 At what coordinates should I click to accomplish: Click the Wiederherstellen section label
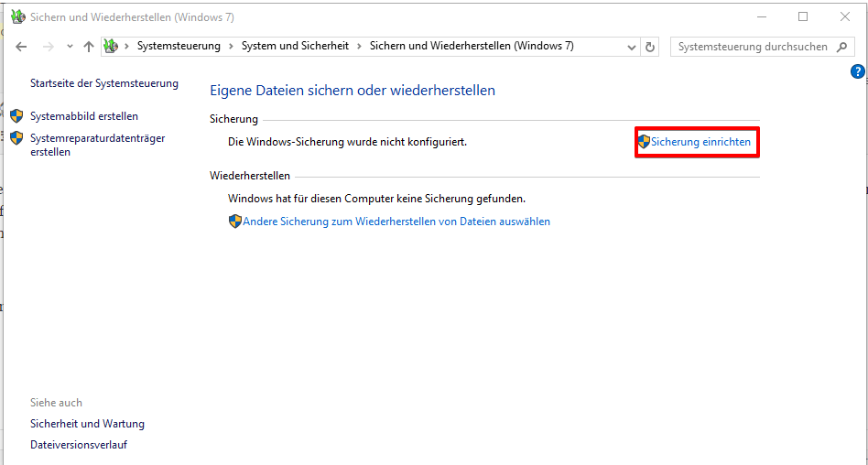(x=250, y=176)
